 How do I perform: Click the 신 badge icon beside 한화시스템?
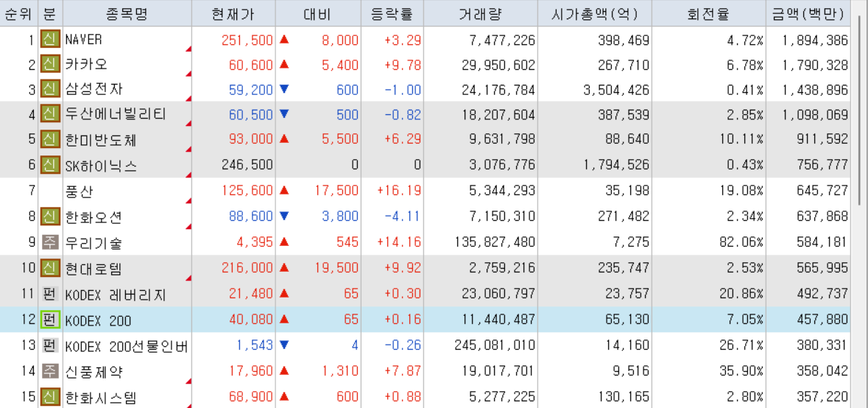pos(50,396)
